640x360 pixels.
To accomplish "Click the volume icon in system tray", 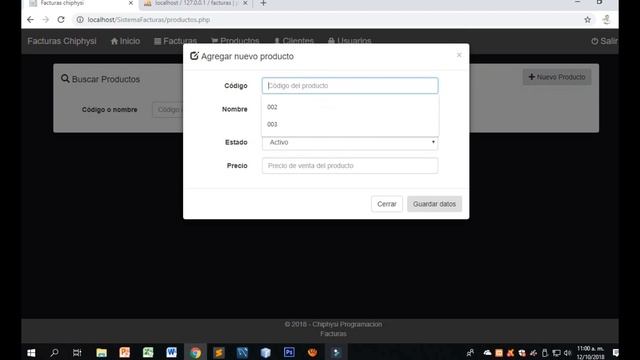I will click(x=568, y=353).
